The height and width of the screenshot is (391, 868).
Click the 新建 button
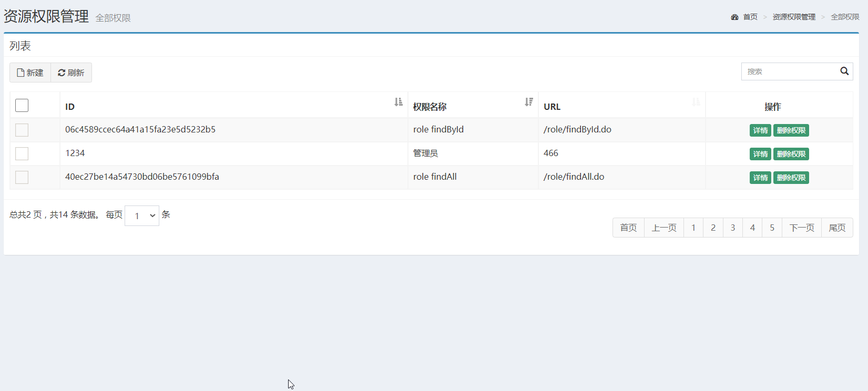pyautogui.click(x=30, y=73)
